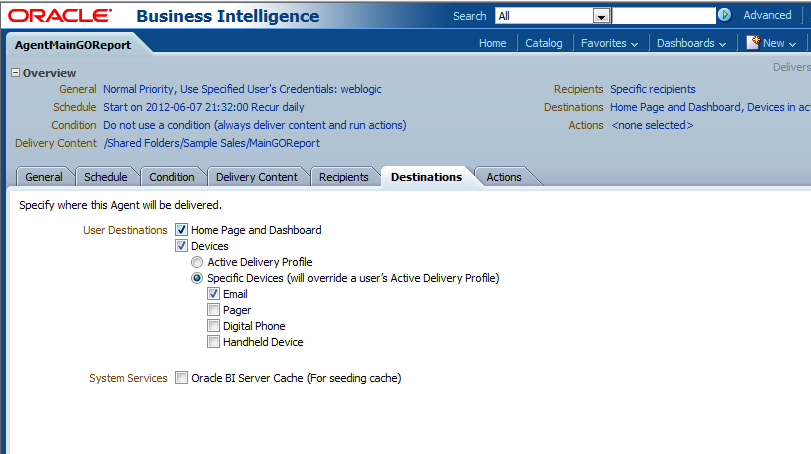This screenshot has height=454, width=811.
Task: Enable the Pager device
Action: [x=213, y=310]
